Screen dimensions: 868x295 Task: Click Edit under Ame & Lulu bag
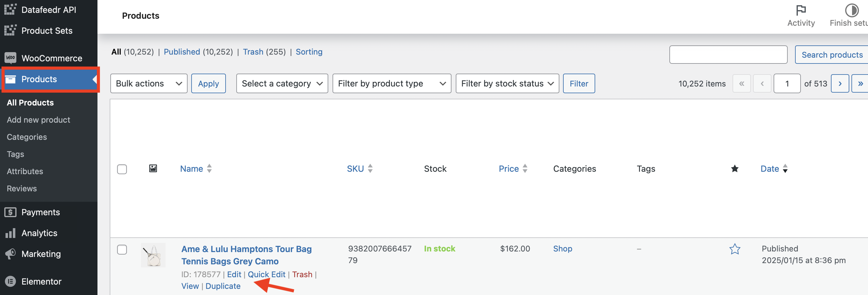[x=234, y=274]
